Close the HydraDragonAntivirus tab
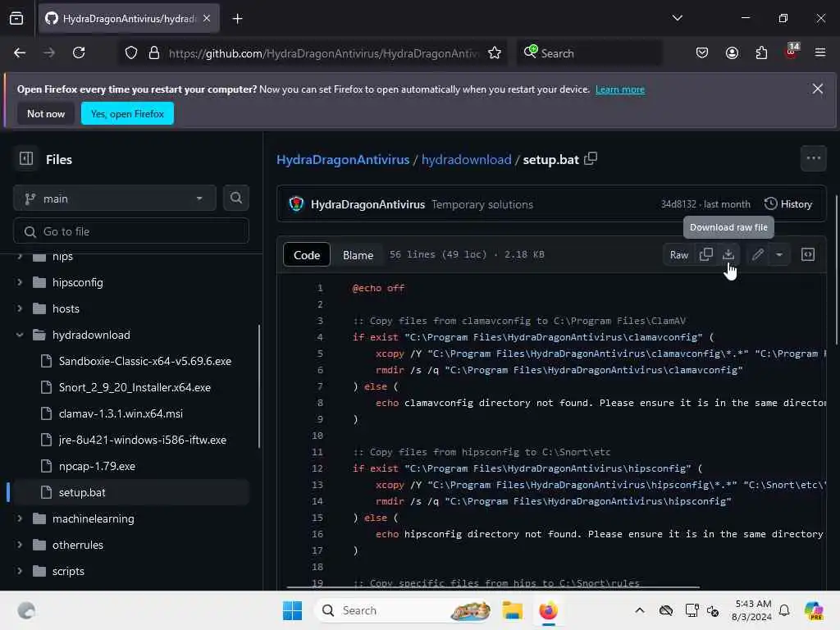 point(207,19)
